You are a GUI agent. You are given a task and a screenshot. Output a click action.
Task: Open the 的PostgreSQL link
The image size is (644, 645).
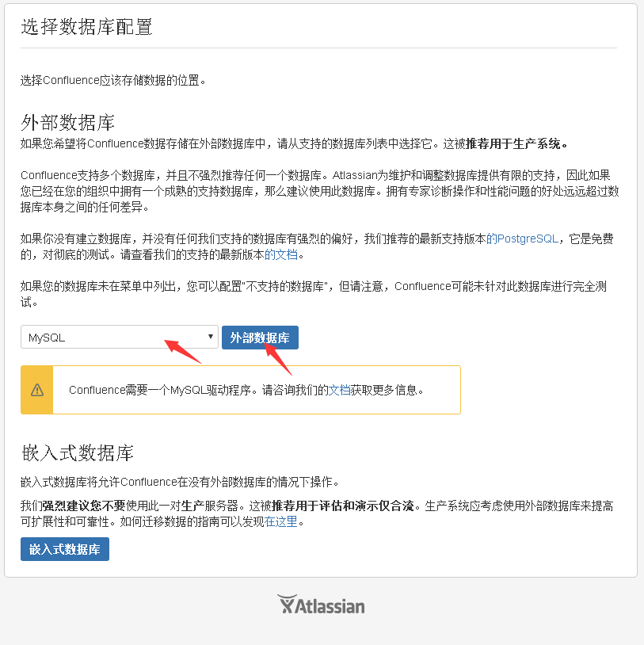pos(522,239)
